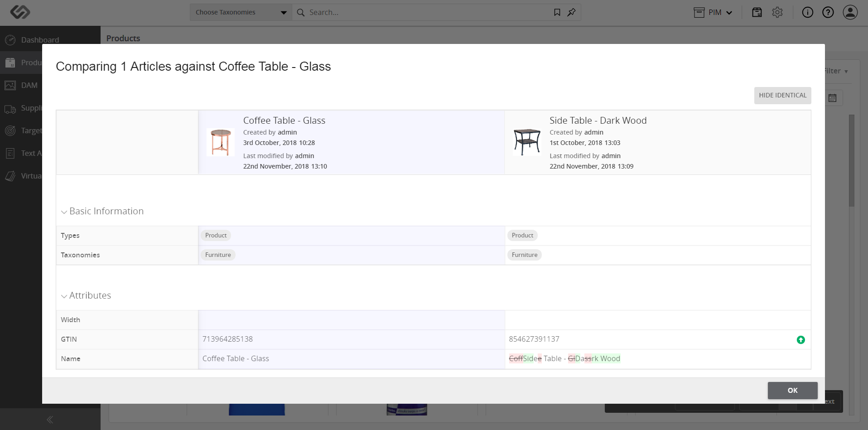868x430 pixels.
Task: Click the Side Table - Dark Wood thumbnail
Action: [527, 142]
